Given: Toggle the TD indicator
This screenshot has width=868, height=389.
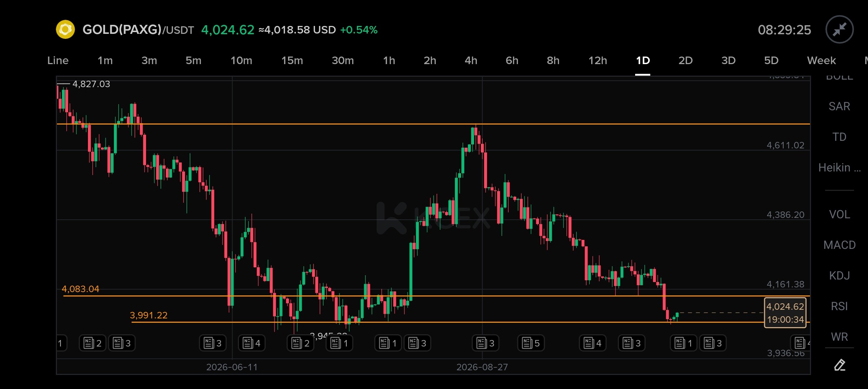Looking at the screenshot, I should [839, 137].
